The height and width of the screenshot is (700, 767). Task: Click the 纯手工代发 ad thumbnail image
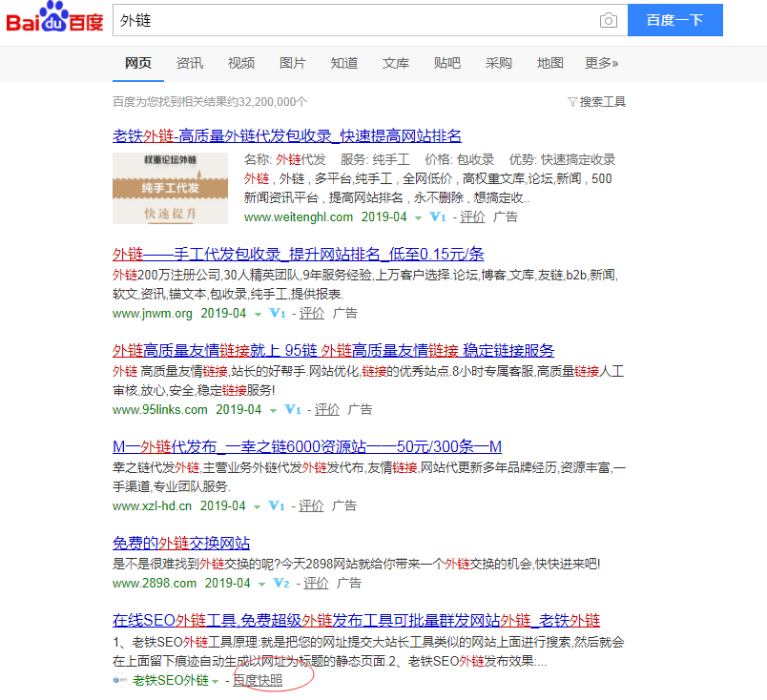pyautogui.click(x=170, y=188)
